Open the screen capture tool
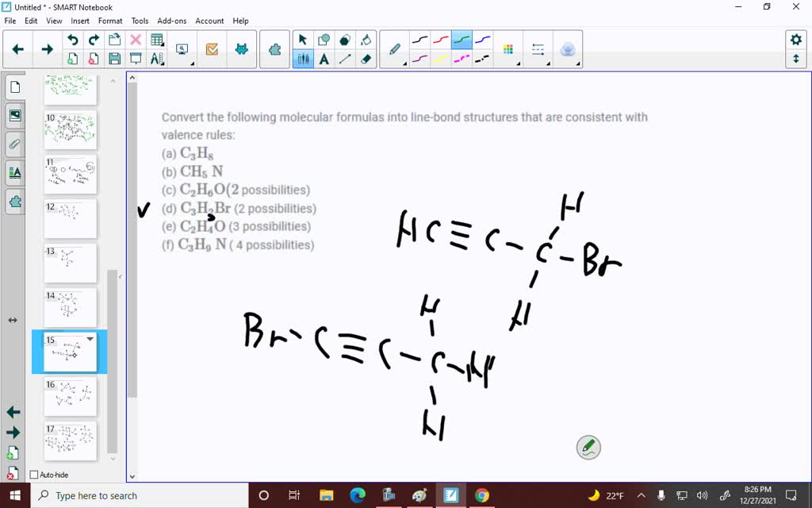812x508 pixels. click(x=182, y=48)
